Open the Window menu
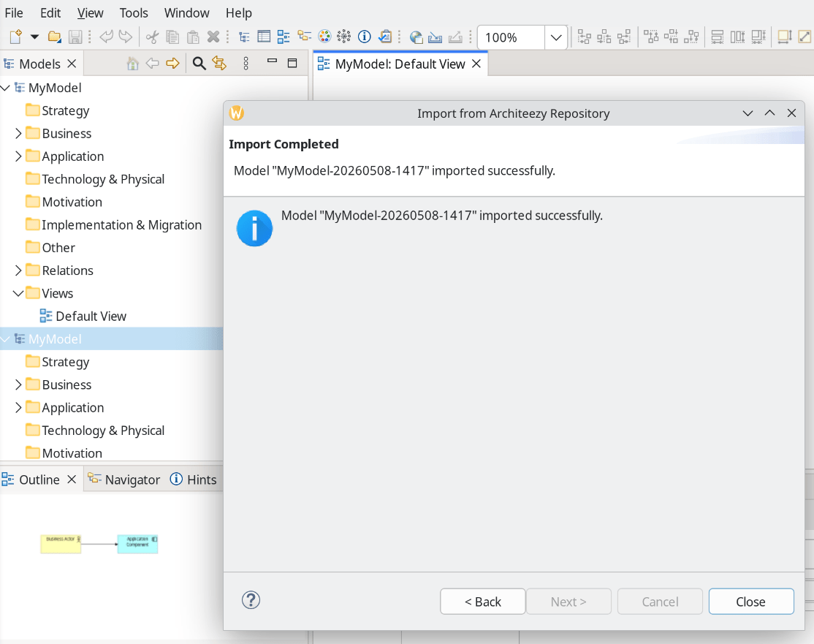The height and width of the screenshot is (644, 814). pos(187,12)
